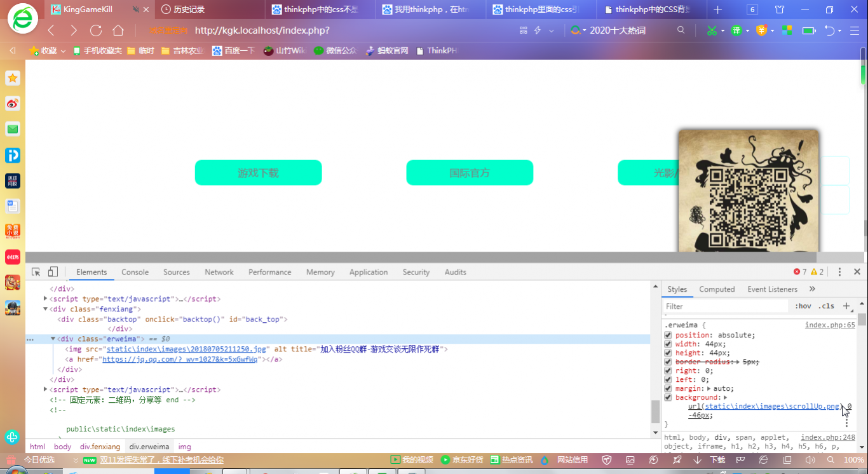
Task: Uncheck the margin: auto property
Action: (x=668, y=388)
